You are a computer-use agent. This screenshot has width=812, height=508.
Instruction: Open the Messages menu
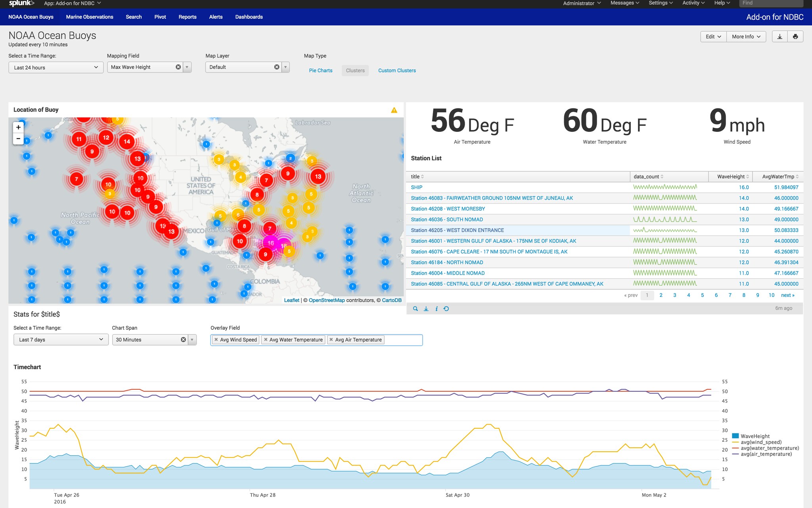click(x=625, y=3)
